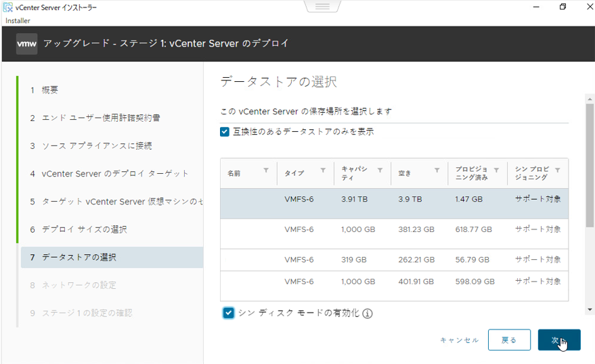Image resolution: width=595 pixels, height=364 pixels.
Task: Uncheck 互換性のあるデータストアのみを表示 checkbox
Action: (225, 131)
